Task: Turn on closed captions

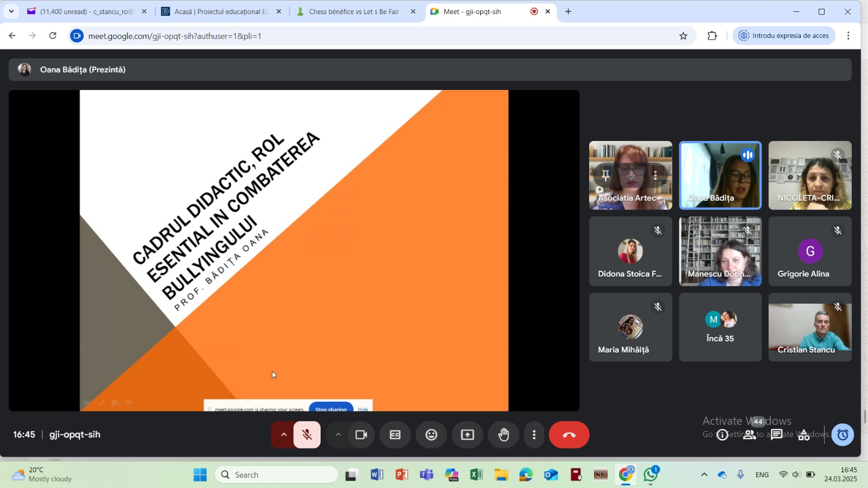Action: pyautogui.click(x=395, y=435)
